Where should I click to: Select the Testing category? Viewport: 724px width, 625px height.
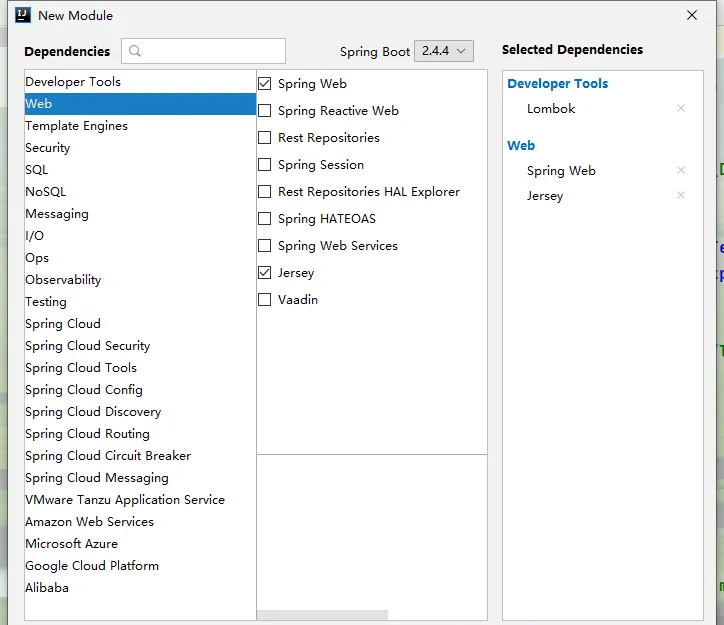[x=140, y=302]
